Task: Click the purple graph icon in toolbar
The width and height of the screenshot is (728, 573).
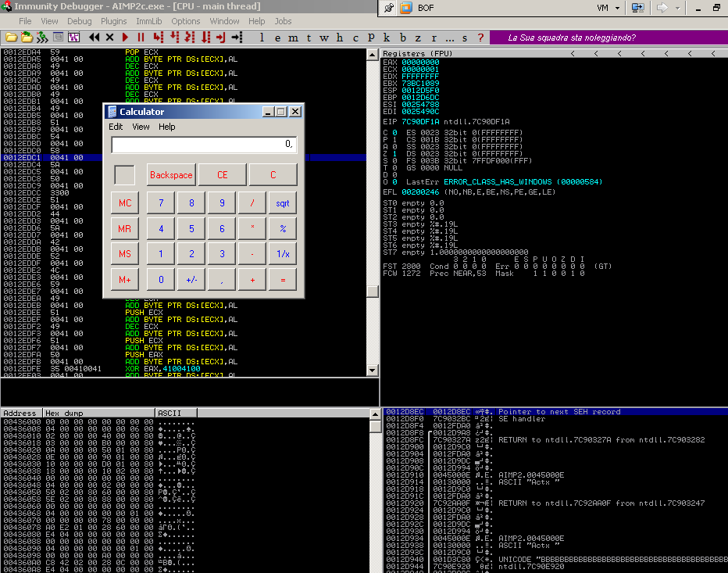Action: coord(74,38)
